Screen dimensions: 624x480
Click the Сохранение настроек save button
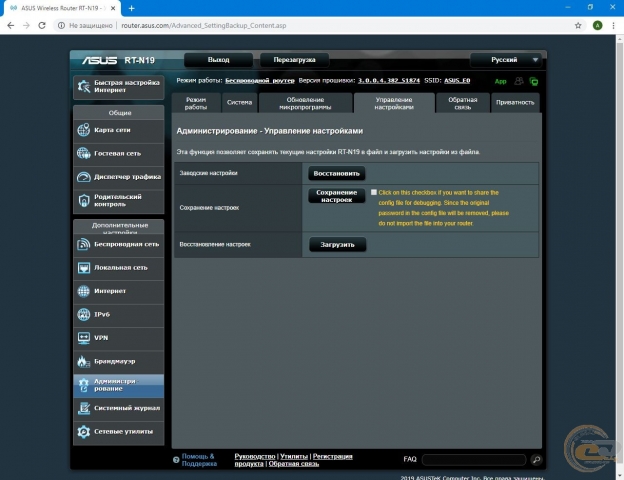(x=337, y=196)
